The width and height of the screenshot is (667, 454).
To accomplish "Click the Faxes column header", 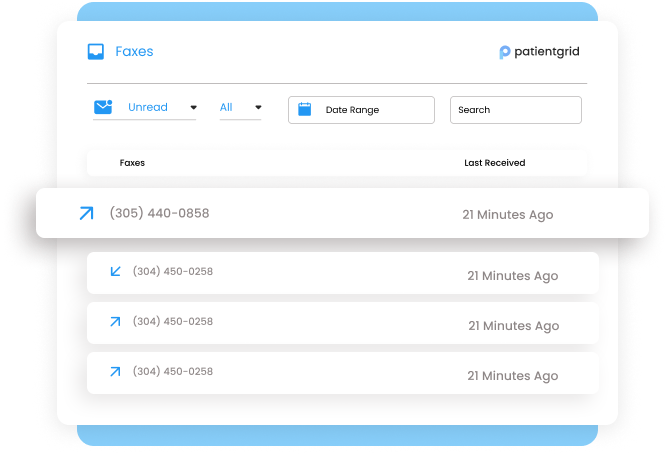I will 132,163.
